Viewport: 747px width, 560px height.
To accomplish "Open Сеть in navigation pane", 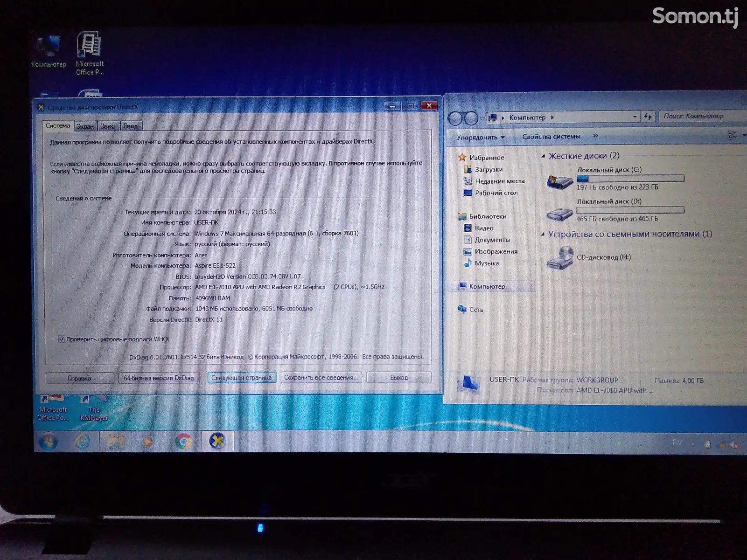I will pos(470,309).
